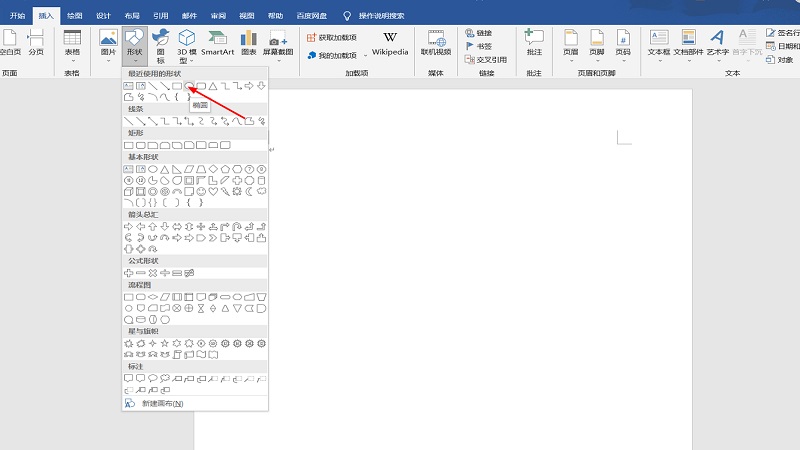Click the 图表 chart icon
This screenshot has width=800, height=450.
point(249,42)
